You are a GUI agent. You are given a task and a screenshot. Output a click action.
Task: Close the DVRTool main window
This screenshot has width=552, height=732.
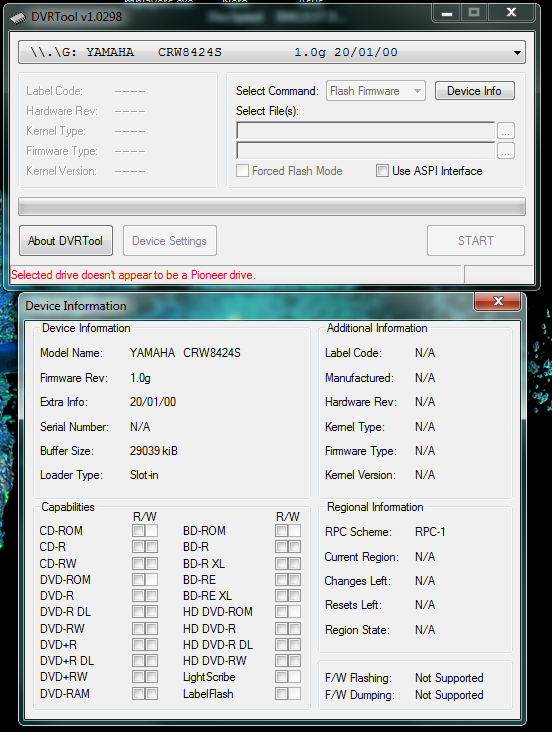coord(511,13)
